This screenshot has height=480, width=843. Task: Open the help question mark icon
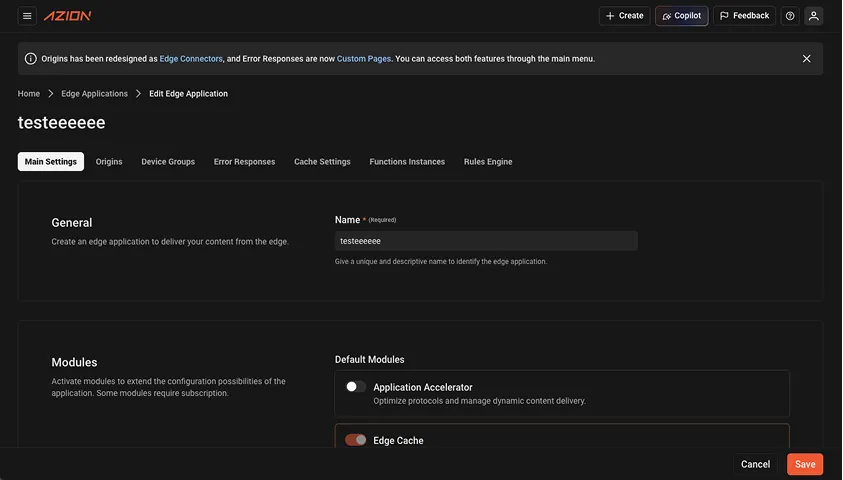(790, 16)
